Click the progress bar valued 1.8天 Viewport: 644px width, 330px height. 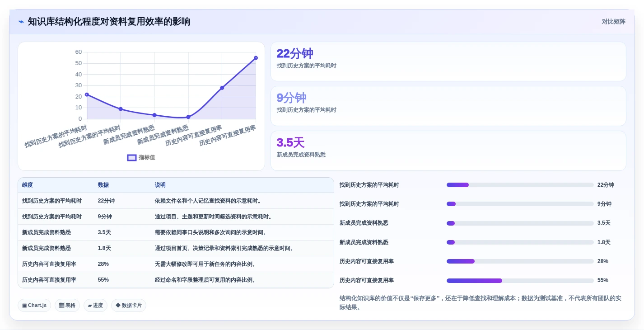point(520,242)
